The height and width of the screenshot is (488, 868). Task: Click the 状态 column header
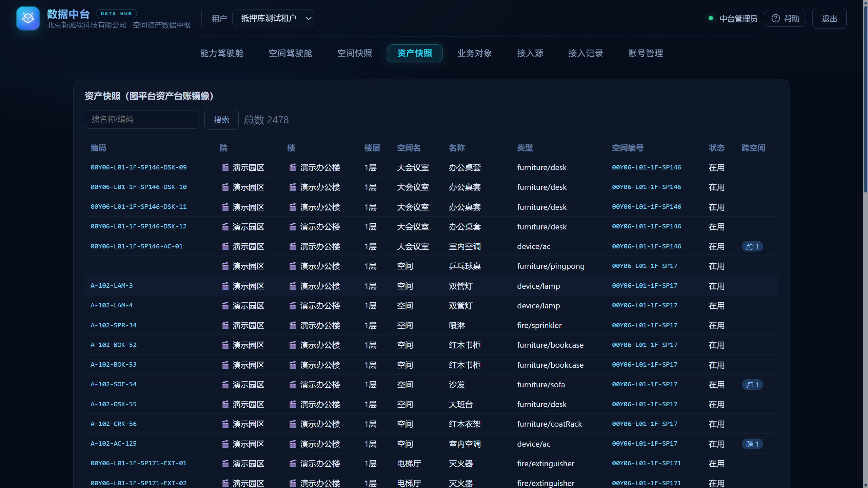point(716,148)
